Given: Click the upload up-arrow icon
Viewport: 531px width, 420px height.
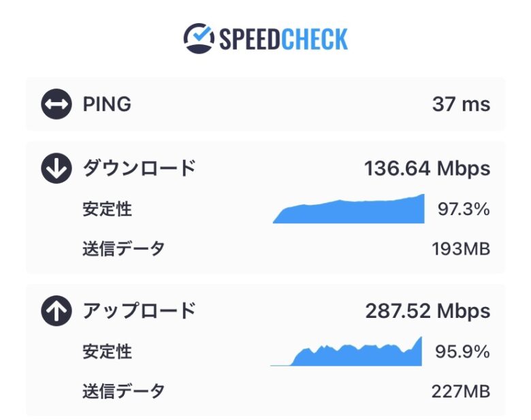Looking at the screenshot, I should 57,310.
